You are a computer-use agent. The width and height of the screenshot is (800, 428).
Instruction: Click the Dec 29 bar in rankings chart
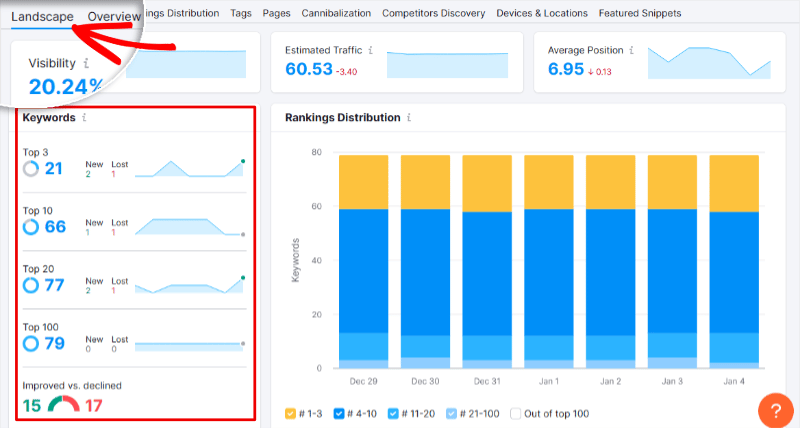click(x=364, y=260)
